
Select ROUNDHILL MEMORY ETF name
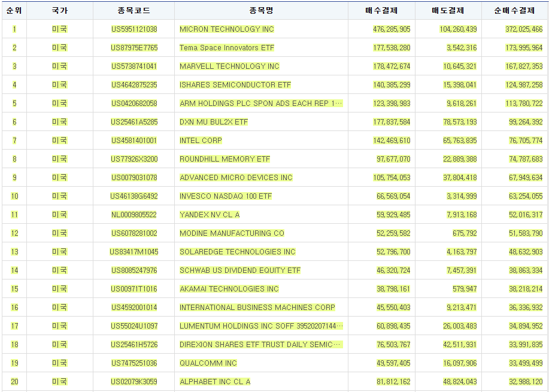click(x=225, y=159)
